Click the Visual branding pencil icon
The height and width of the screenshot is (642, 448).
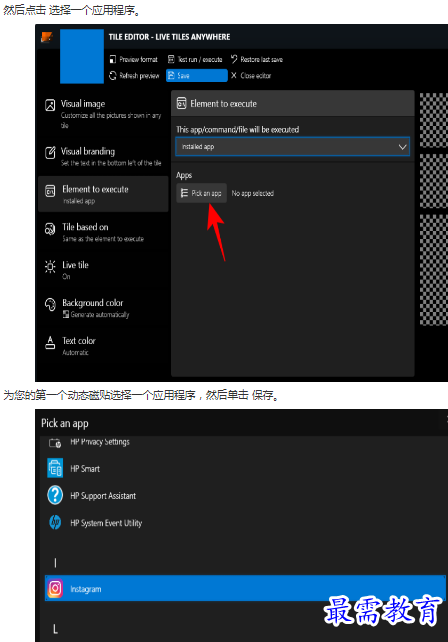pyautogui.click(x=50, y=153)
